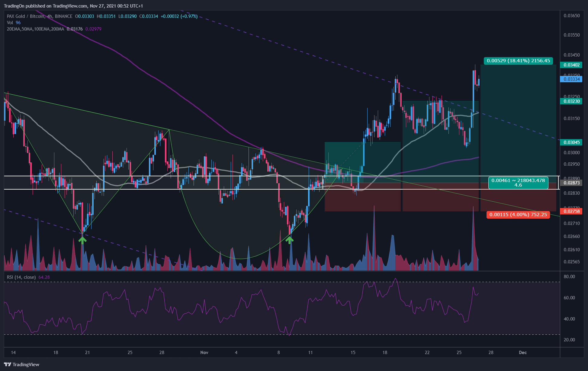Image resolution: width=588 pixels, height=371 pixels.
Task: Click the close value C0.03334 in the header
Action: click(149, 16)
